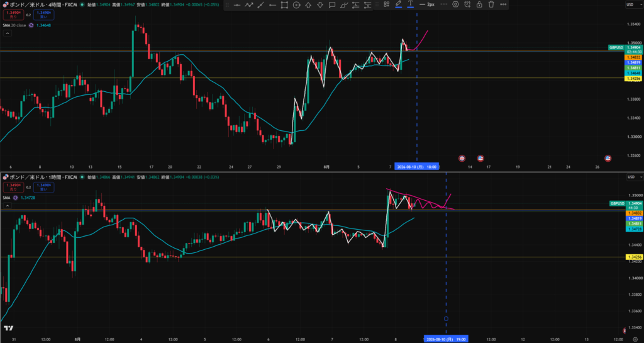Select the short position tool
The image size is (644, 343).
367,4
